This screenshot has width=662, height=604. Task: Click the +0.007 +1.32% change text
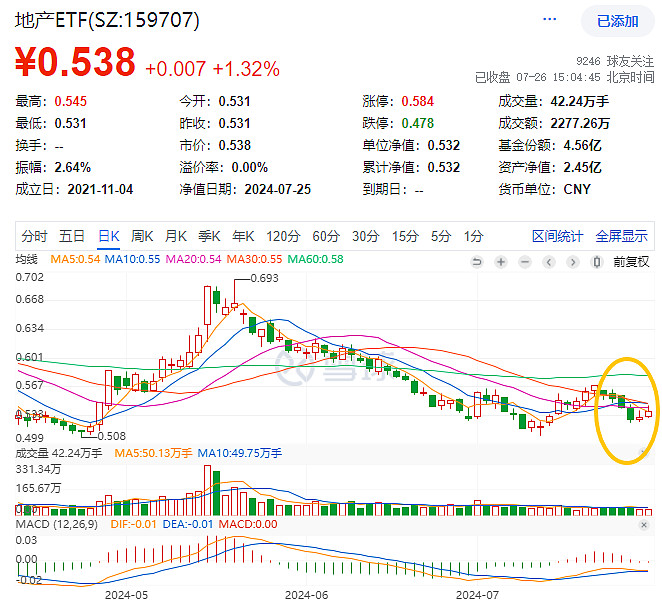[212, 69]
